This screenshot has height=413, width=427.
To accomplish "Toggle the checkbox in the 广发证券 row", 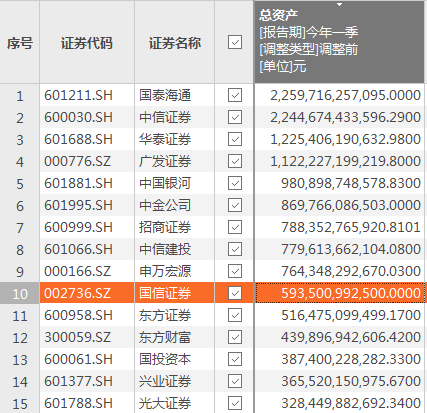I will [x=235, y=161].
